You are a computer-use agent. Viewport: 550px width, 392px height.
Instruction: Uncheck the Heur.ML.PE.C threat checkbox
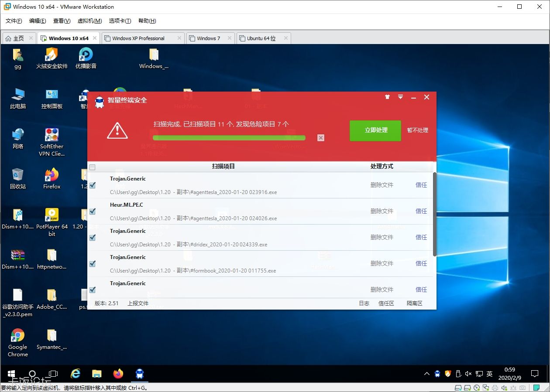click(93, 211)
